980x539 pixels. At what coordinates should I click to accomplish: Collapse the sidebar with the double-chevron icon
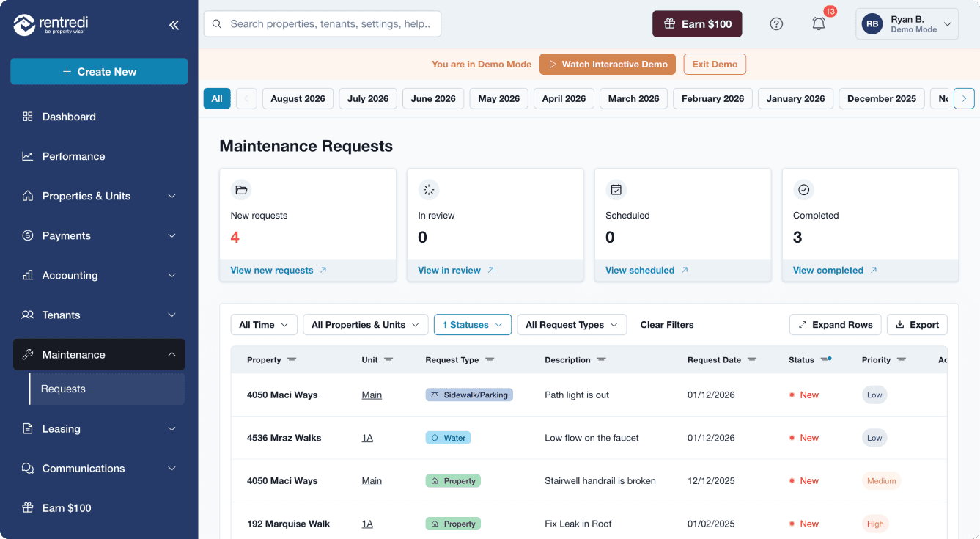tap(174, 25)
